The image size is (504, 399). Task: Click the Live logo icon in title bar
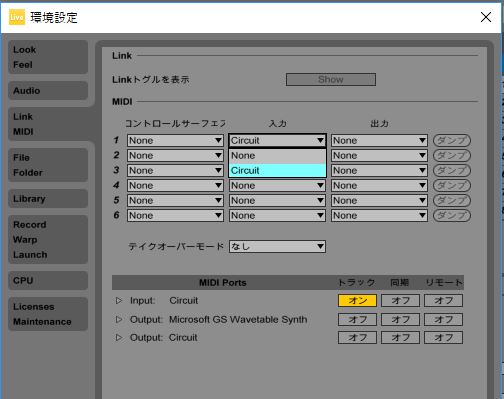point(17,17)
